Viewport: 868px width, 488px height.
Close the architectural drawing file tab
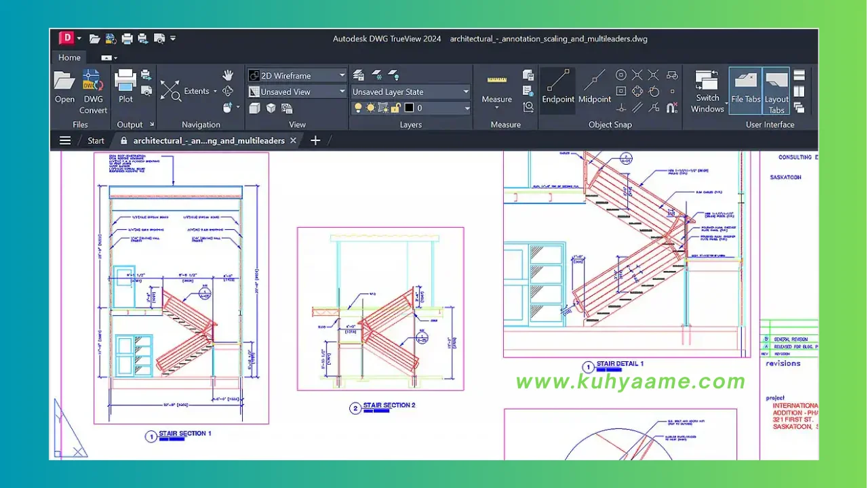(x=293, y=141)
